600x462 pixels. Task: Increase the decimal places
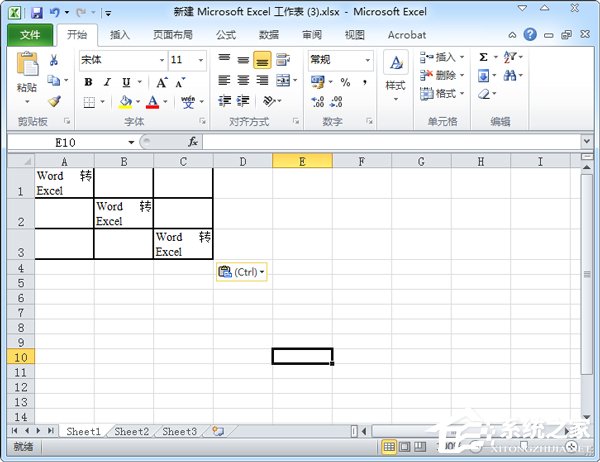pos(318,101)
